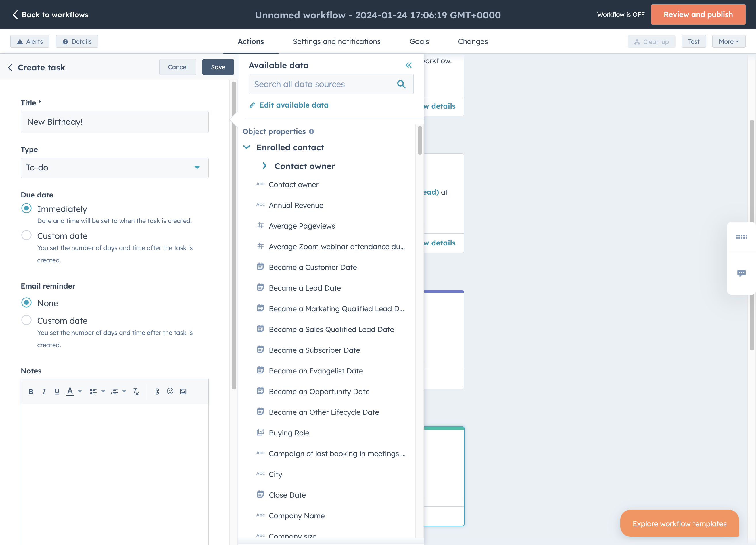The image size is (756, 545).
Task: Open bulleted list style dropdown arrow
Action: tap(103, 392)
